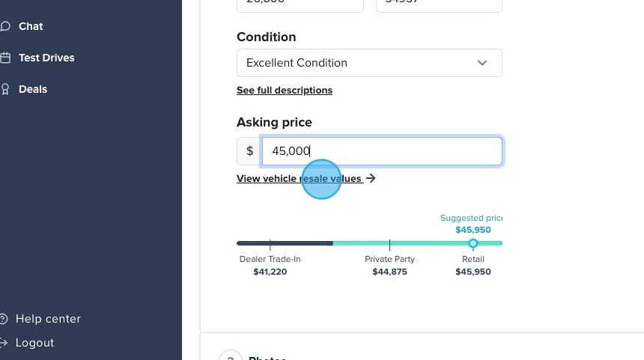Follow View vehicle resale values link
Image resolution: width=644 pixels, height=360 pixels.
pos(299,179)
